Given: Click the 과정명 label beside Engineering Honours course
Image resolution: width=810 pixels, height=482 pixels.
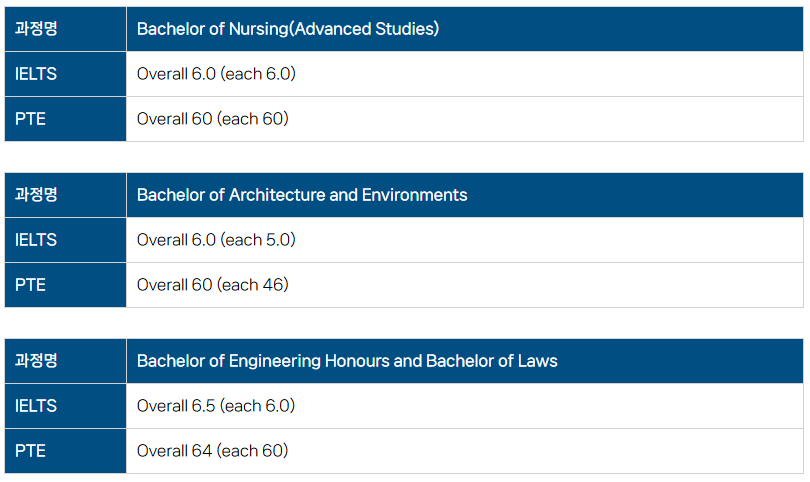Looking at the screenshot, I should pyautogui.click(x=36, y=361).
